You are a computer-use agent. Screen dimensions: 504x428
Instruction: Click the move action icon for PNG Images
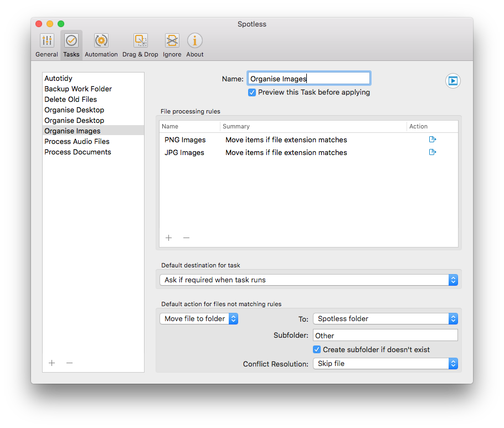(433, 140)
